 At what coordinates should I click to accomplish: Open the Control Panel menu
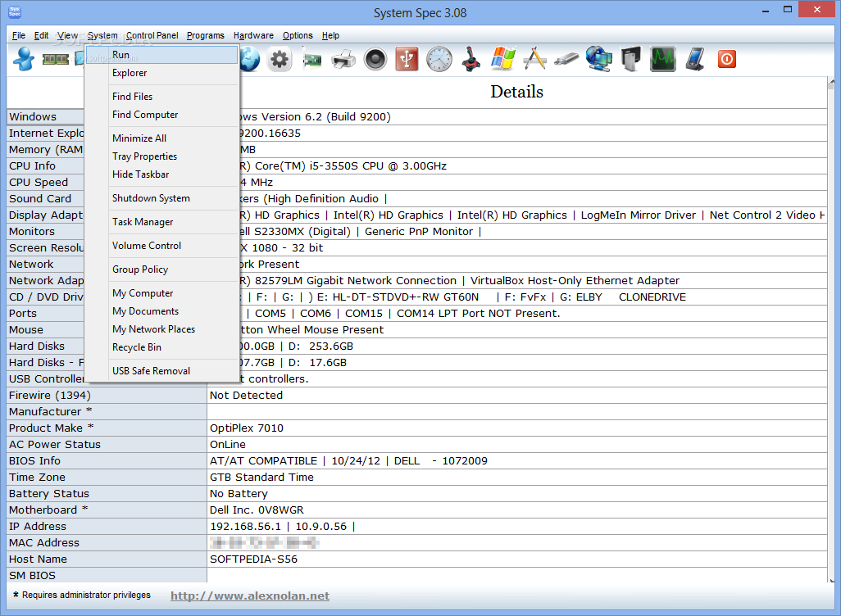point(152,35)
